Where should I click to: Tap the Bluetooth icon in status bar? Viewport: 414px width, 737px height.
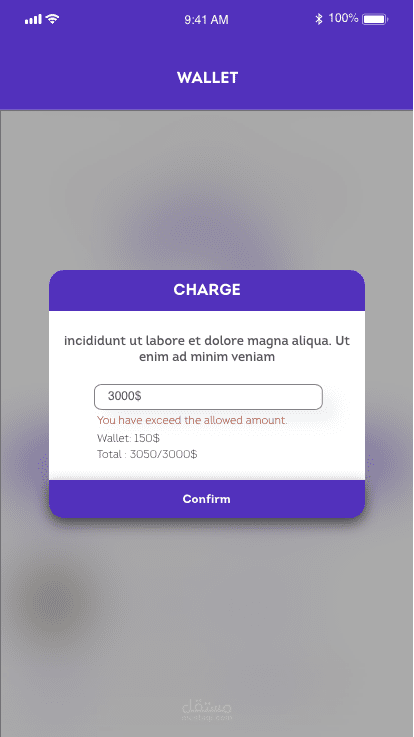coord(319,19)
